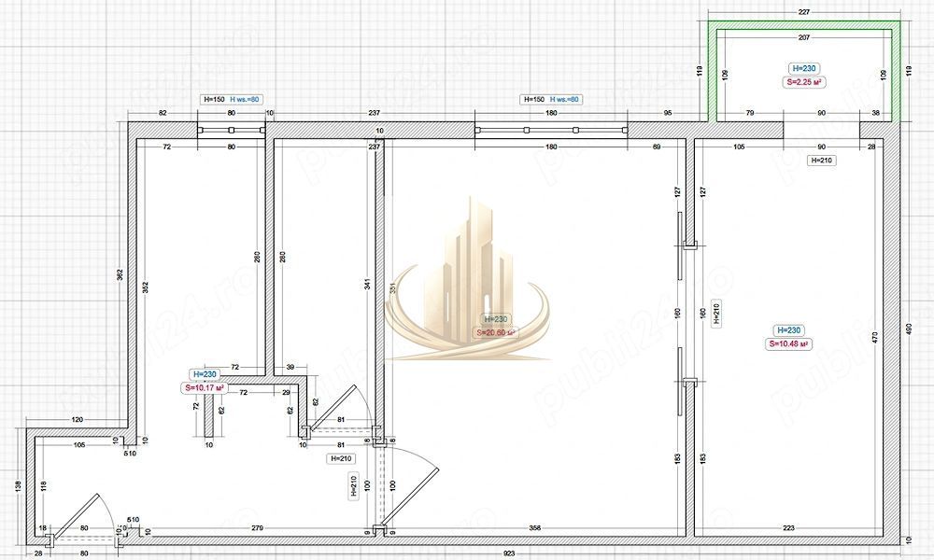This screenshot has width=934, height=560.
Task: Click the 95 top wall dimension
Action: point(668,113)
